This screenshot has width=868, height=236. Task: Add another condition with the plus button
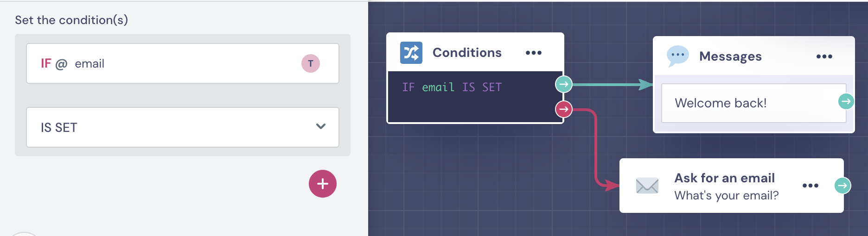point(322,184)
